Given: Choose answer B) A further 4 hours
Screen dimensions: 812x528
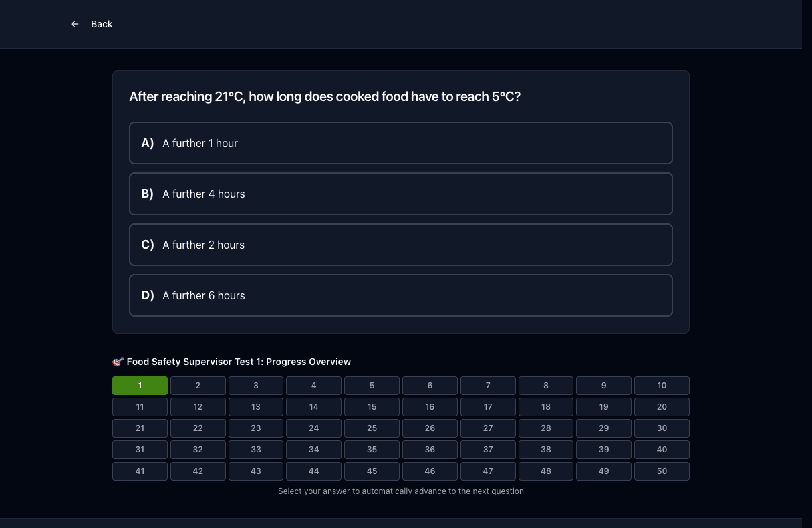Looking at the screenshot, I should click(401, 194).
